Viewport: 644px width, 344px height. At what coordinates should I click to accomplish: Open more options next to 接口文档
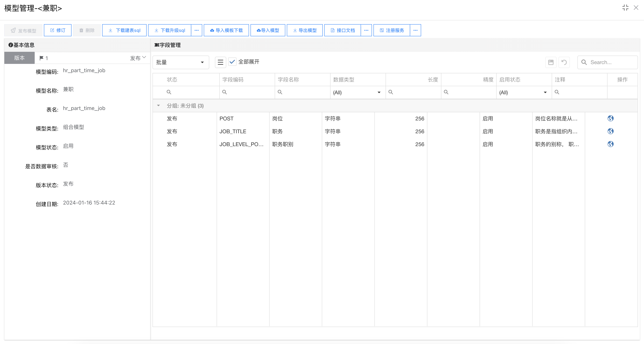point(366,30)
